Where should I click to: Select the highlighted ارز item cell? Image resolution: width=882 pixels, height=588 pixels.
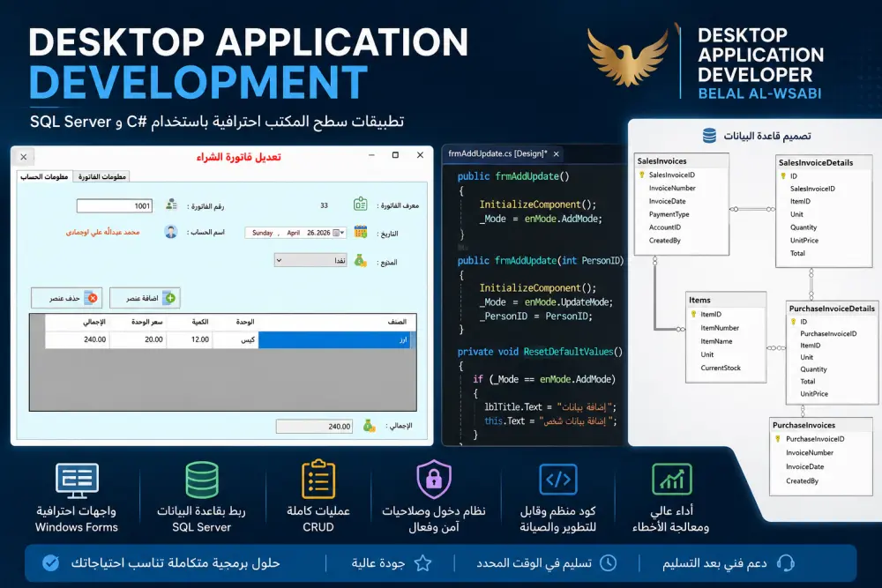coord(336,339)
